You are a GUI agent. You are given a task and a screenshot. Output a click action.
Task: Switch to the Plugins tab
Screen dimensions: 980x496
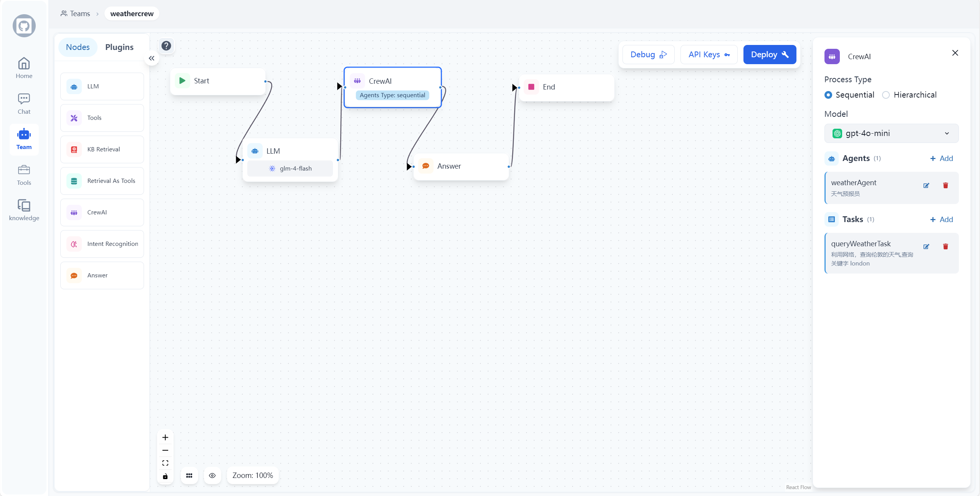119,47
